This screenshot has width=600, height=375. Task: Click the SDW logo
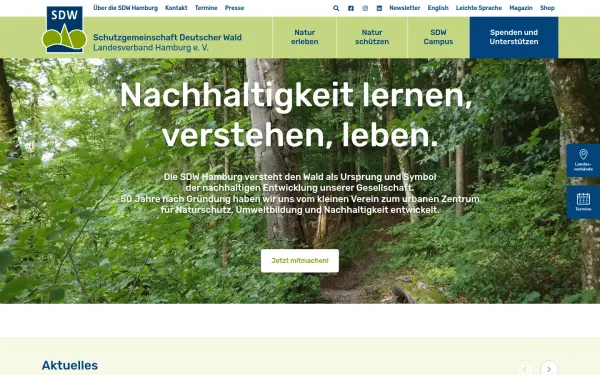coord(64,29)
